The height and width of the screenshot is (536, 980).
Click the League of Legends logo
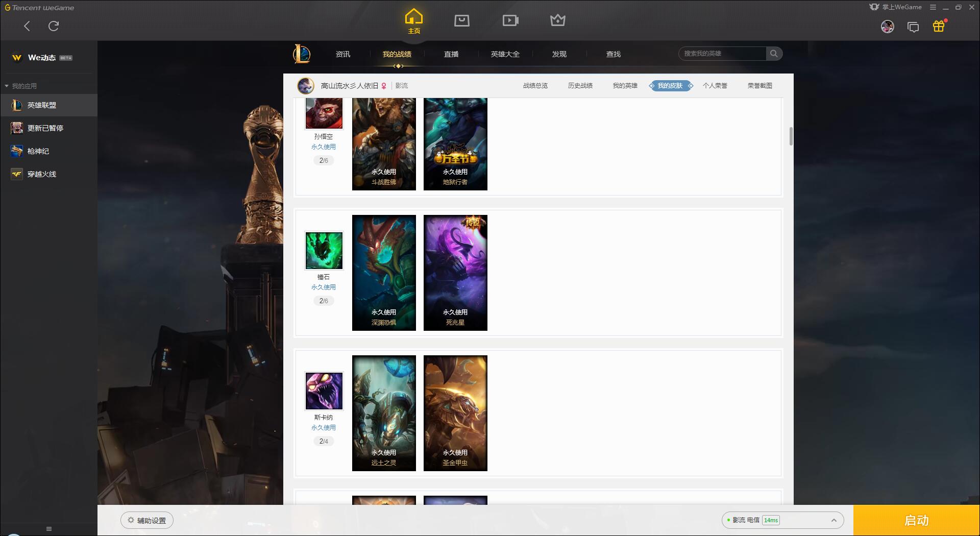pyautogui.click(x=302, y=54)
